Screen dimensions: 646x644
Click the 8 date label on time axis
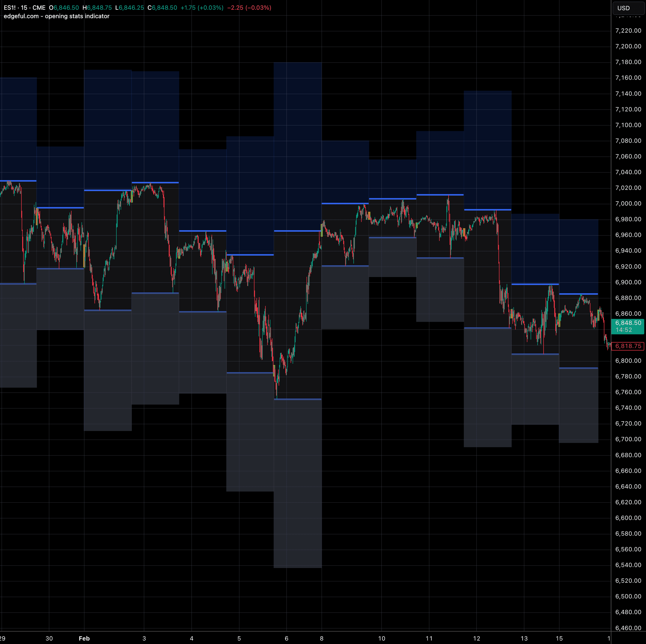[322, 638]
